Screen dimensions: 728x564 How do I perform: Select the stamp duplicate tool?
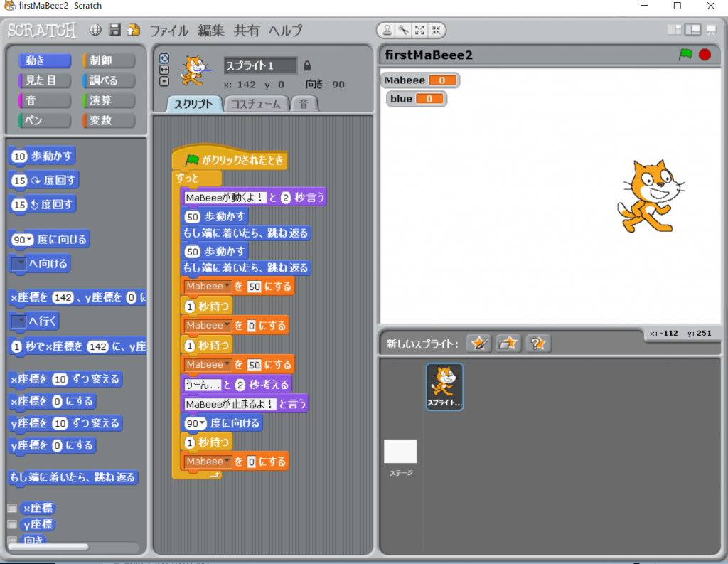click(387, 31)
